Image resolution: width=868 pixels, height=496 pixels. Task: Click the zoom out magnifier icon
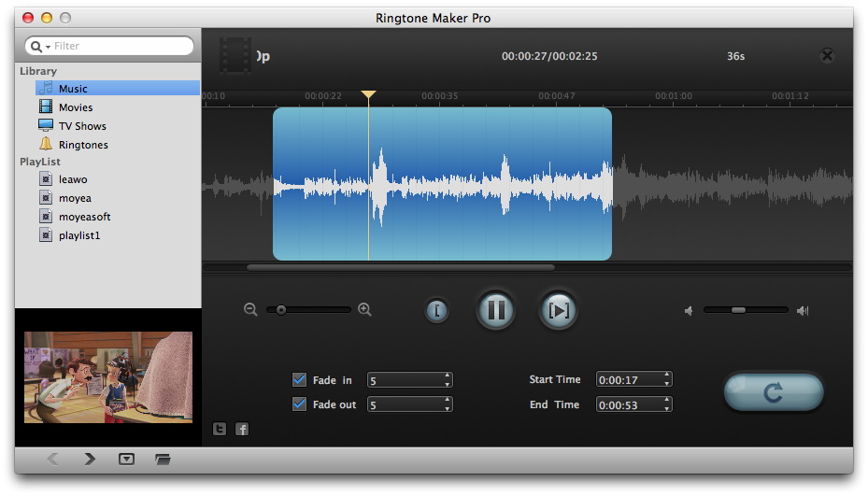[250, 310]
